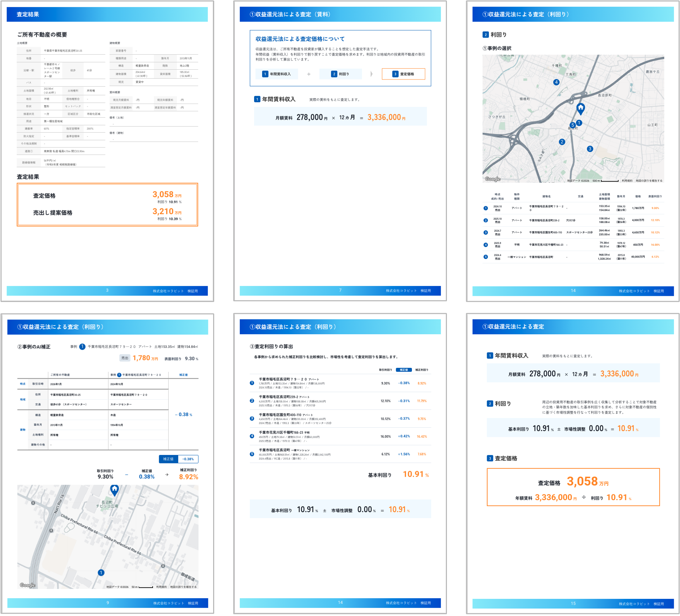This screenshot has height=616, width=680.
Task: Select the orange 査定価格 step box
Action: coord(403,74)
